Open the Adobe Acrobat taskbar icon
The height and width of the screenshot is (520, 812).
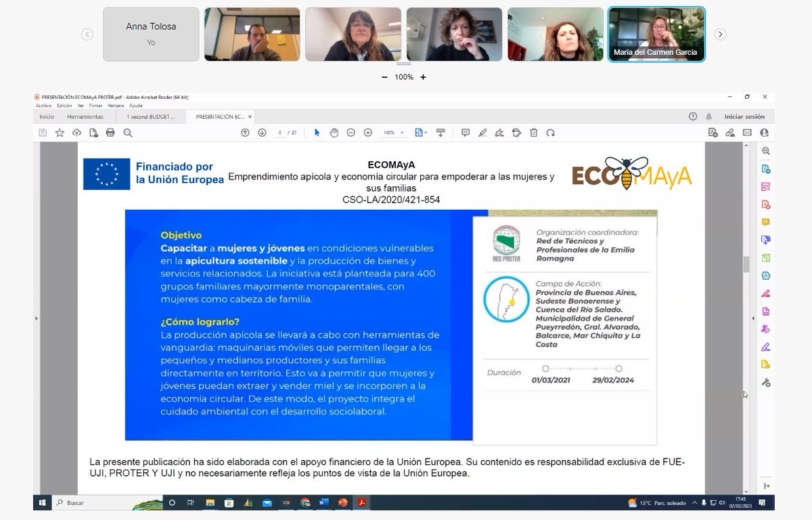[x=362, y=503]
